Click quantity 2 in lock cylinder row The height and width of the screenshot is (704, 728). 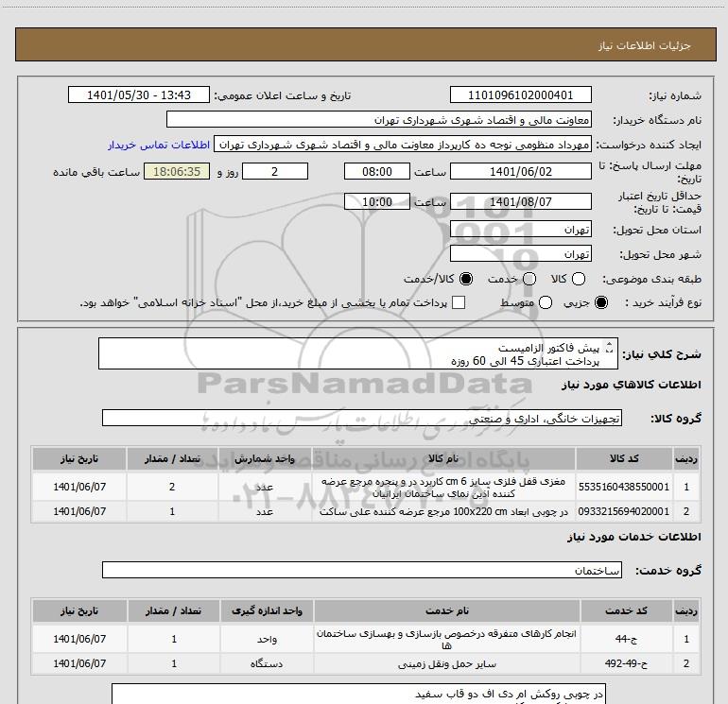[172, 487]
